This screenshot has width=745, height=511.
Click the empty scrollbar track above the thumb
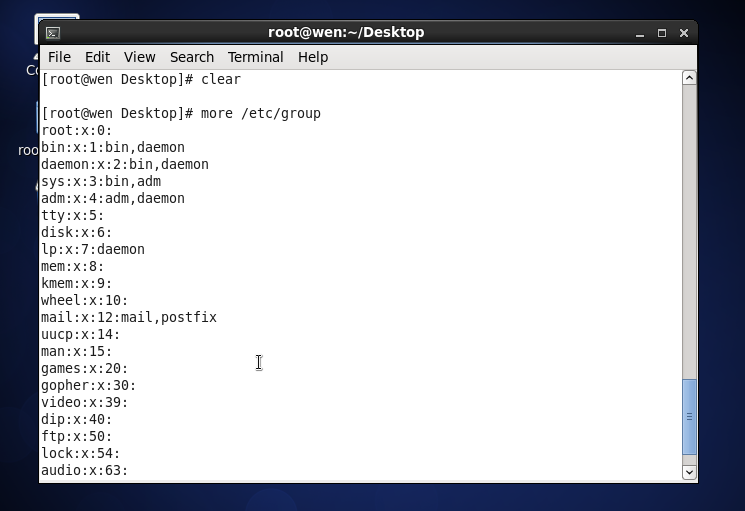point(689,232)
